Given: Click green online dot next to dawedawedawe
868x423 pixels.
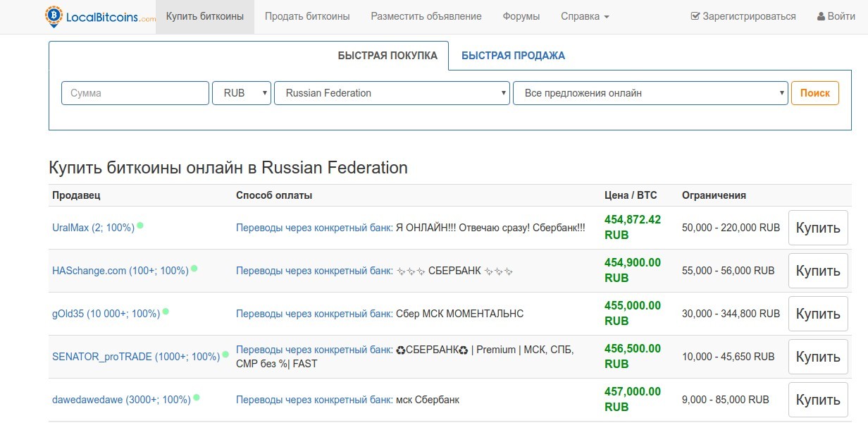Looking at the screenshot, I should pos(197,398).
